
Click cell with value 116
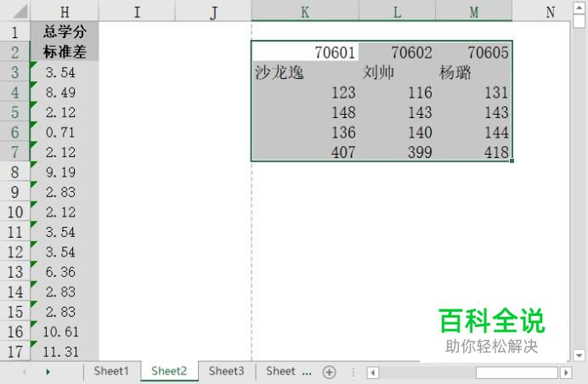pyautogui.click(x=397, y=93)
